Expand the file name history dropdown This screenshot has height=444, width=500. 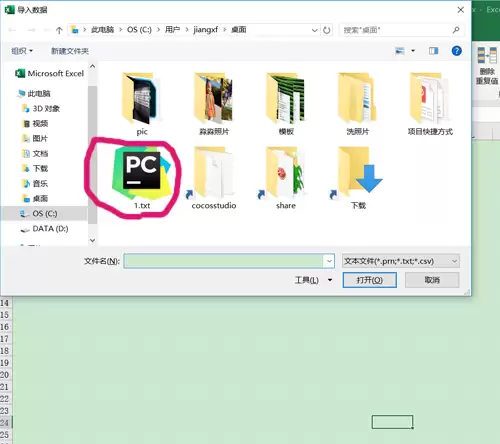pyautogui.click(x=329, y=261)
